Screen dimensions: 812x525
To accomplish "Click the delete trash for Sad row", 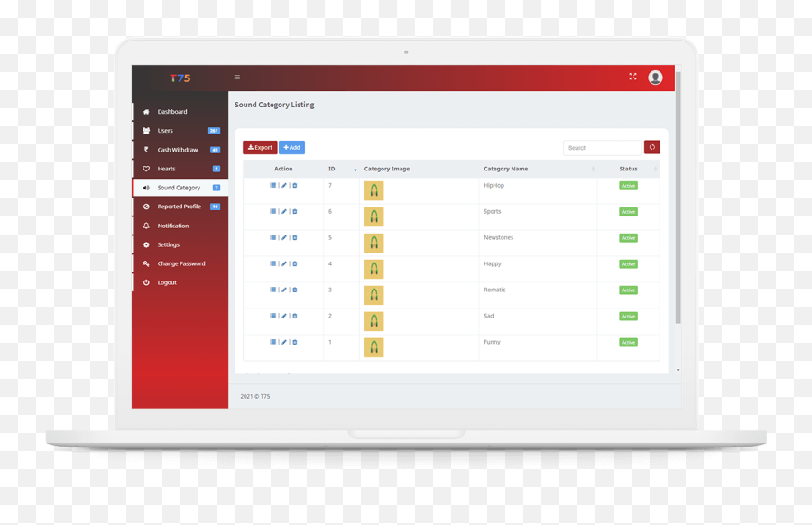I will (x=295, y=316).
